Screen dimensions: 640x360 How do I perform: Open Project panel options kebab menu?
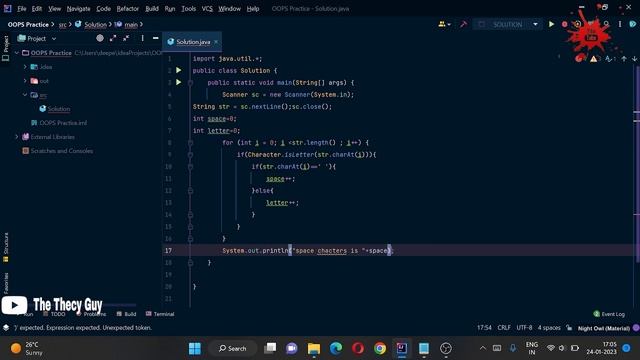(x=142, y=38)
